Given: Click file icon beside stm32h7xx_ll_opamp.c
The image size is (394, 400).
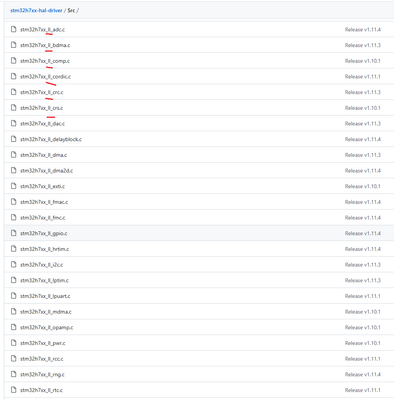Looking at the screenshot, I should (x=14, y=327).
